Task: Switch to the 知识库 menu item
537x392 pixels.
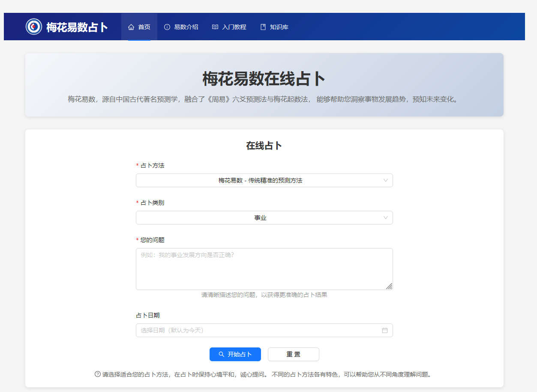Action: point(274,27)
